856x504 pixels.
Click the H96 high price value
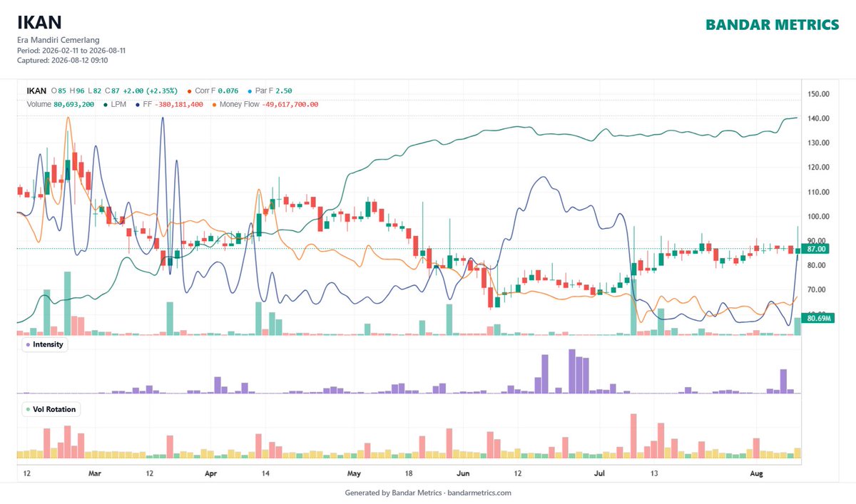(76, 91)
